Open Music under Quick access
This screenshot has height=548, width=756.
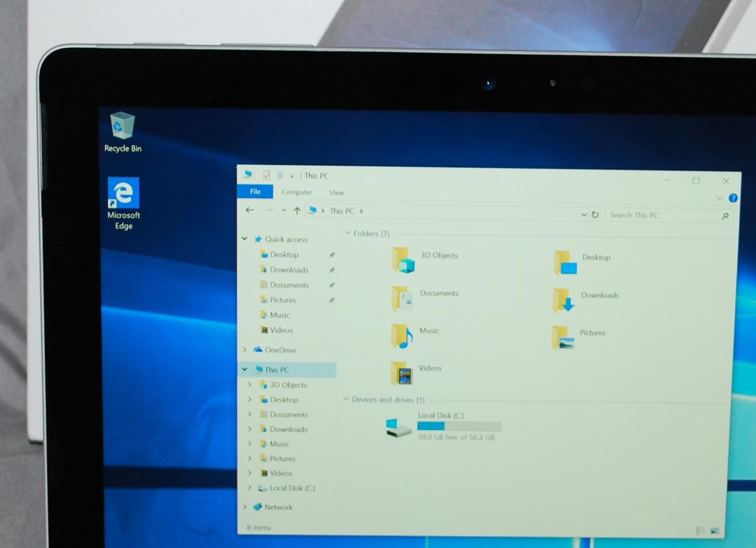click(x=280, y=315)
